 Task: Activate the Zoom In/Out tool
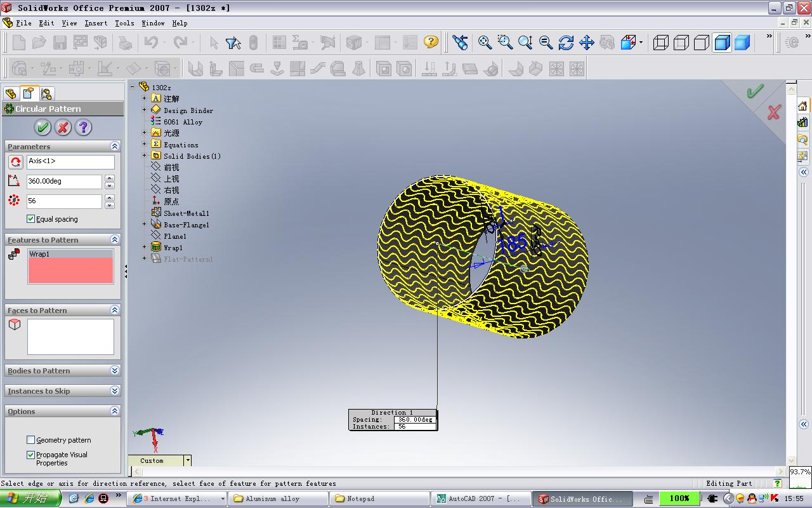coord(525,43)
